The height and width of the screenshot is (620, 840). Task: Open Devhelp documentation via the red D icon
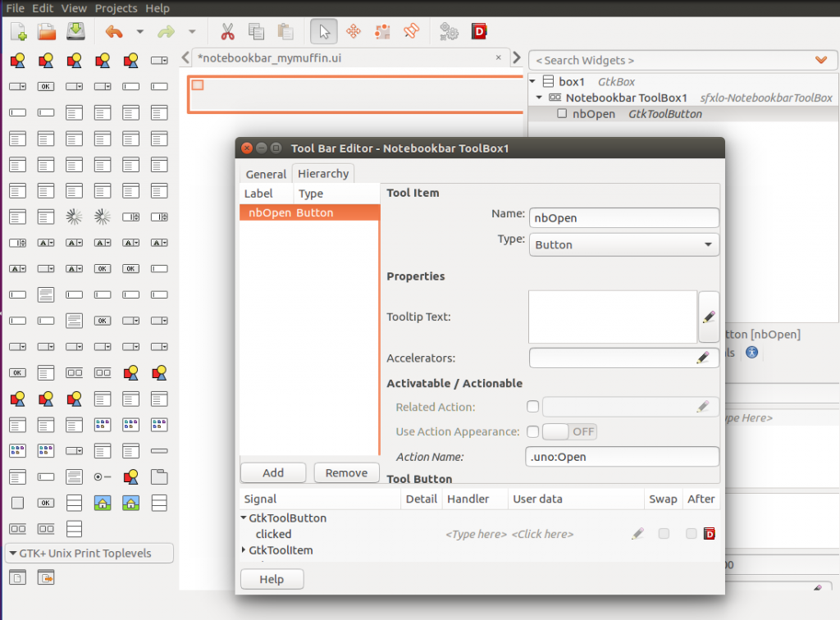click(x=480, y=31)
